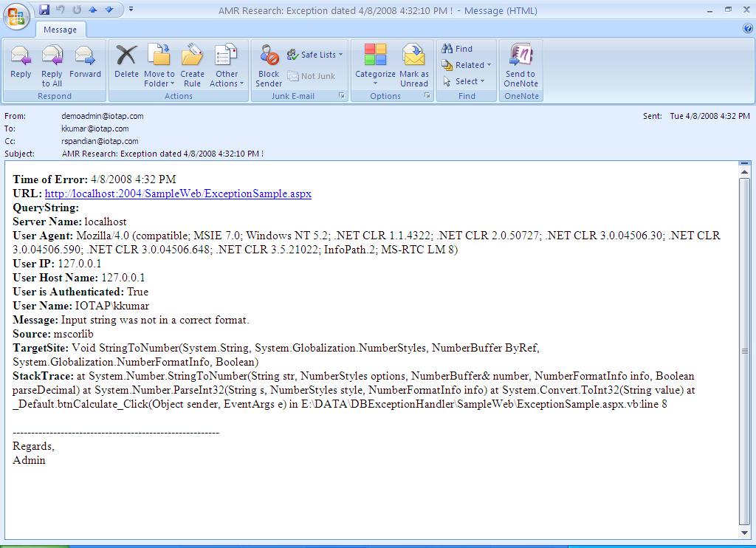Send to OneNote
Image resolution: width=756 pixels, height=548 pixels.
(x=520, y=66)
